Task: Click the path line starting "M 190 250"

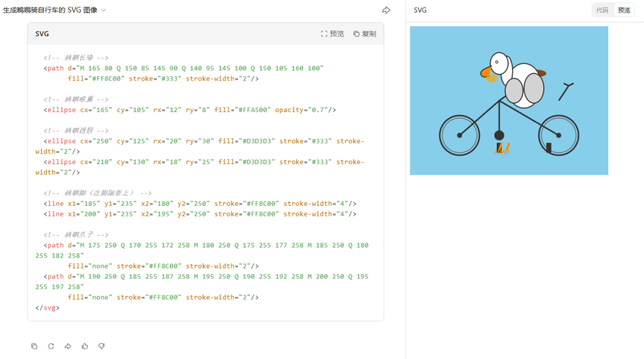Action: tap(202, 281)
